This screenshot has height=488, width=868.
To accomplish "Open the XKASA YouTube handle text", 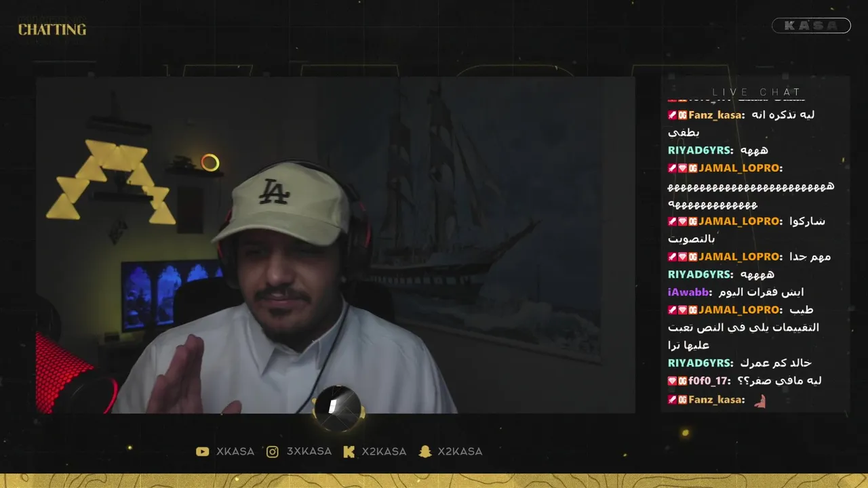I will [235, 451].
